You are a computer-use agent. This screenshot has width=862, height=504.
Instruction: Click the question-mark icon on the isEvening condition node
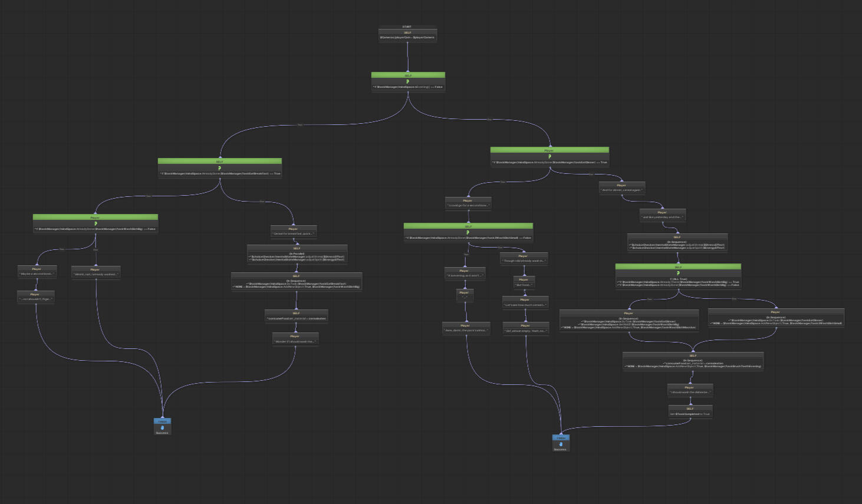(x=407, y=82)
